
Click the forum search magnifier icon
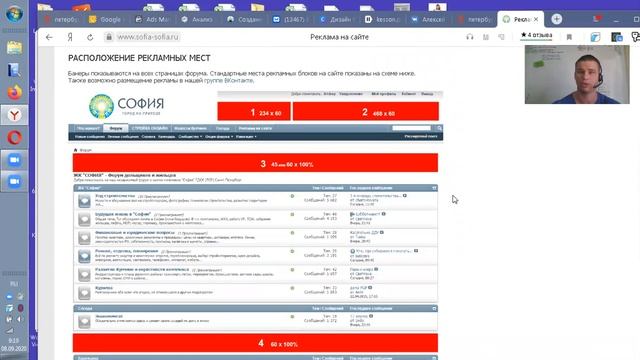coord(439,128)
